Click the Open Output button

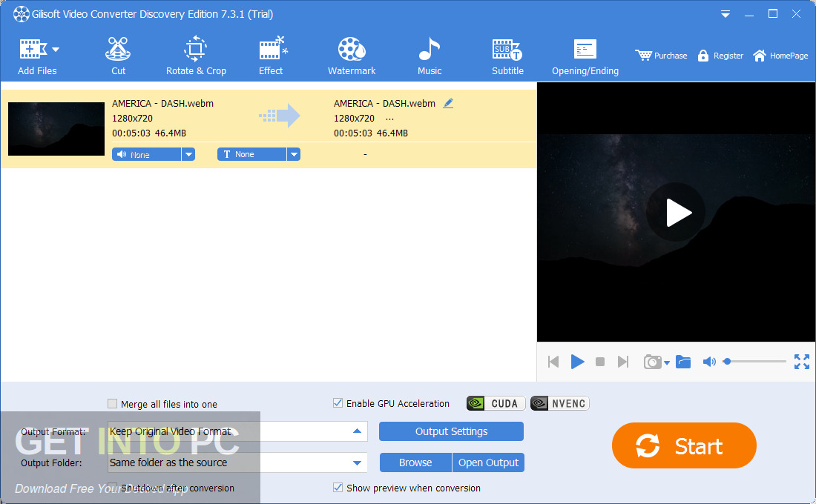[x=488, y=462]
